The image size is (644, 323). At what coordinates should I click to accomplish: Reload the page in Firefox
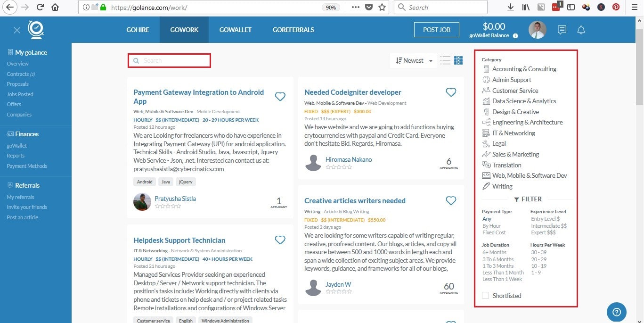coord(40,7)
